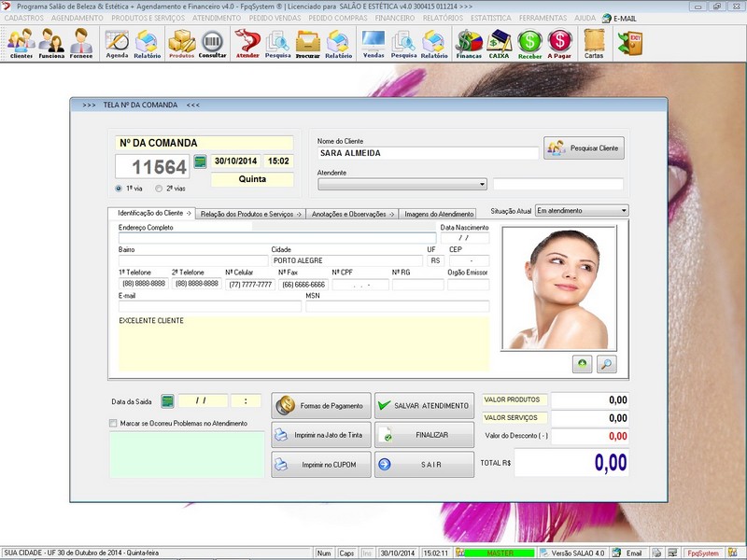Open the Clientes toolbar icon

[21, 43]
